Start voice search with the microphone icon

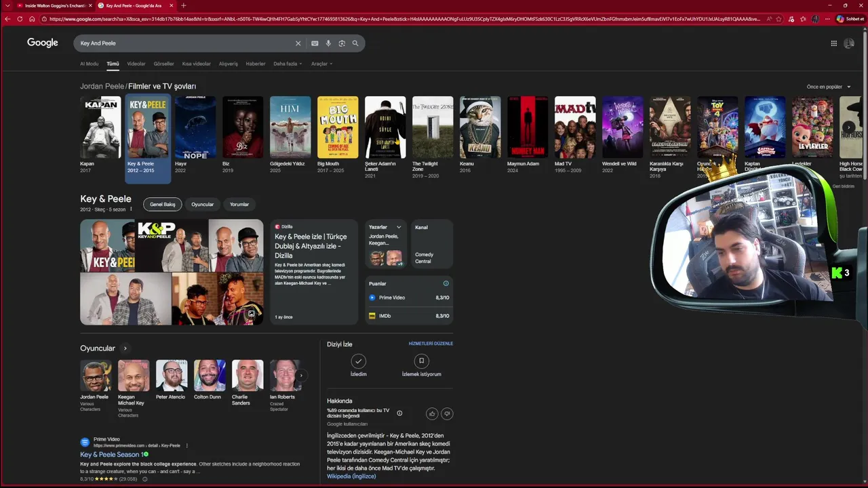click(328, 43)
